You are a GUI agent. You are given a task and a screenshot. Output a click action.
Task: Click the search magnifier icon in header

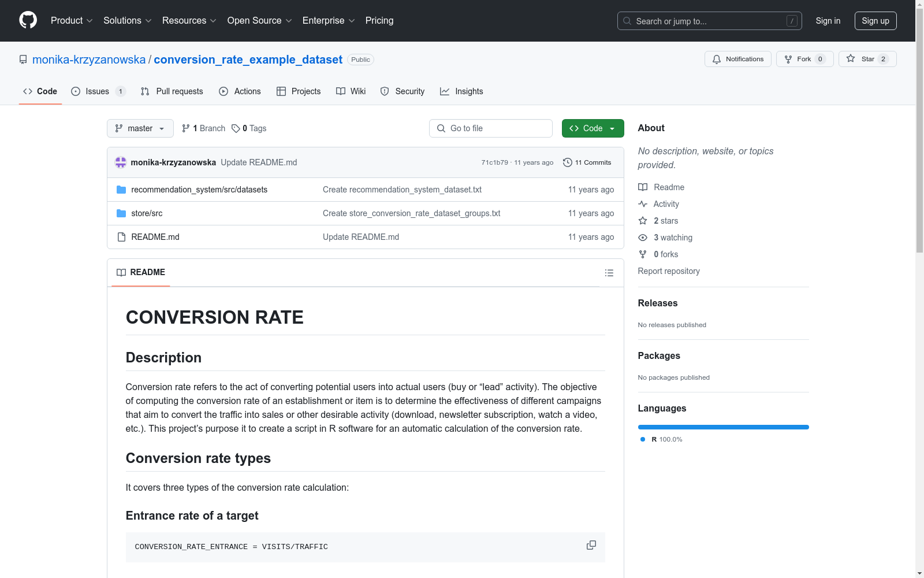pyautogui.click(x=627, y=21)
